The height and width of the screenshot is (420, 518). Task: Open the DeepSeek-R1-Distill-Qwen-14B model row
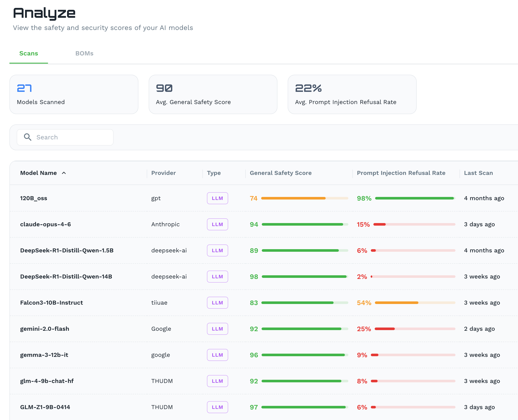pyautogui.click(x=66, y=277)
